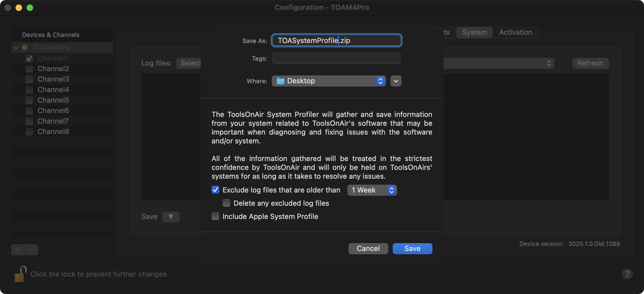Viewport: 644px width, 294px height.
Task: Click the Refresh button
Action: [590, 63]
